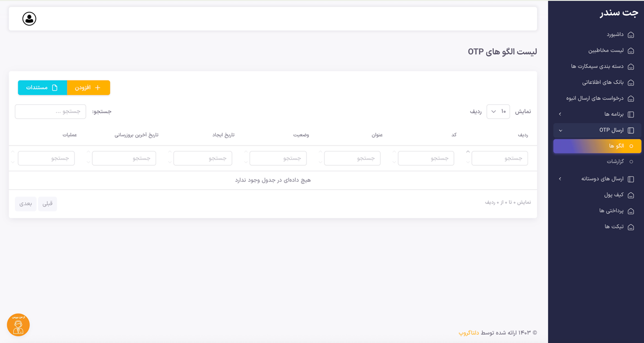Click the تیکت ها sidebar icon

(x=631, y=227)
